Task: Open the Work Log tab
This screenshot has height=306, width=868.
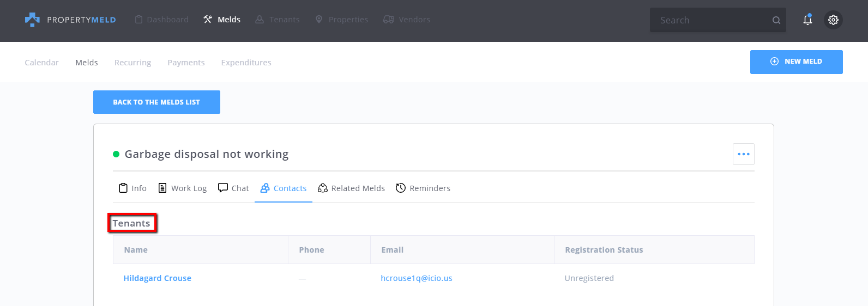Action: (183, 188)
